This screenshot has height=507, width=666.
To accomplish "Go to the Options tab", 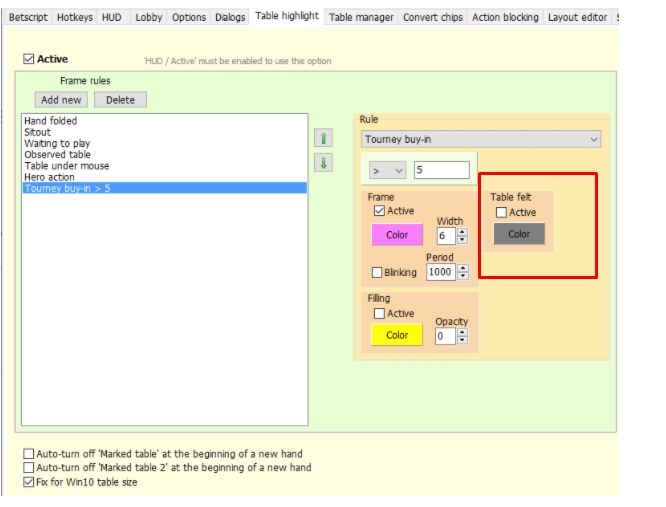I will click(x=189, y=17).
